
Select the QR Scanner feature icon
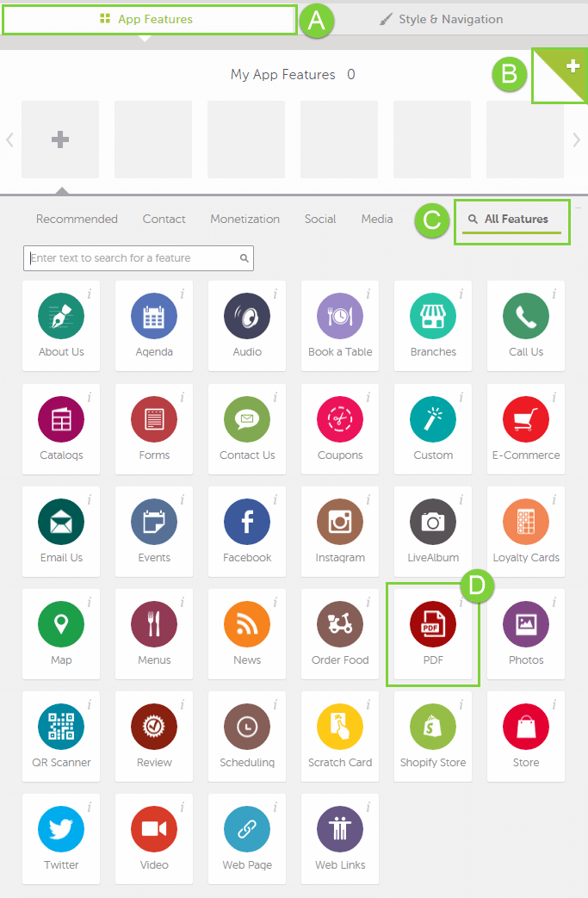(x=61, y=726)
